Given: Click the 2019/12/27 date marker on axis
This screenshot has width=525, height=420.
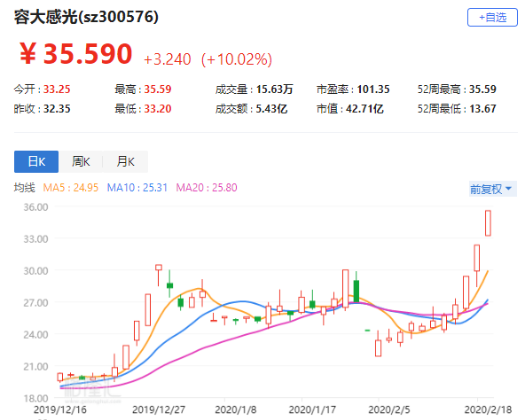Looking at the screenshot, I should [159, 409].
